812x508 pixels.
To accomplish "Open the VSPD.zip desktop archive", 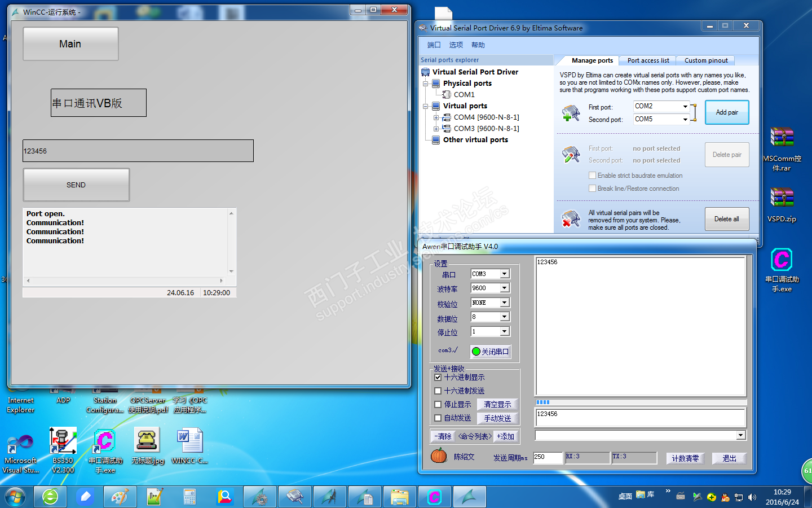I will pos(782,204).
